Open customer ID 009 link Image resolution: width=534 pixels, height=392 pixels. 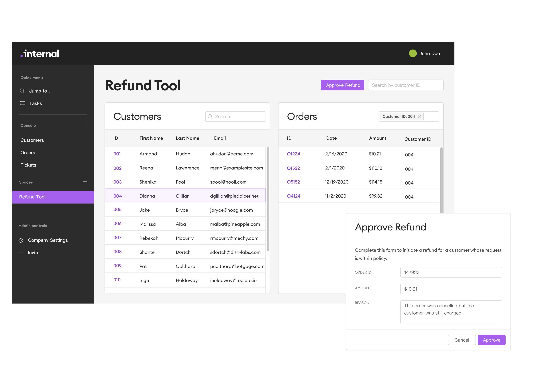(x=117, y=266)
